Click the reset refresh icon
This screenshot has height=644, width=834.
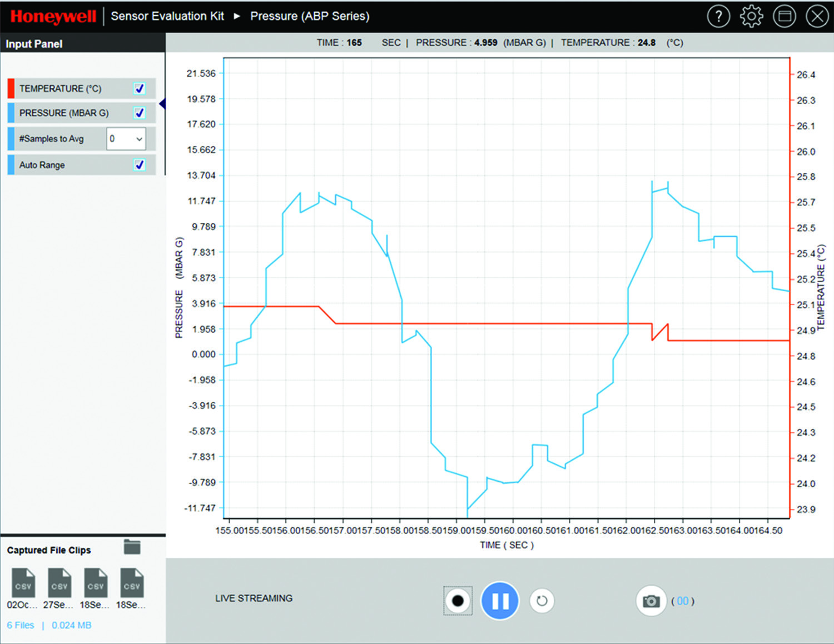(542, 601)
